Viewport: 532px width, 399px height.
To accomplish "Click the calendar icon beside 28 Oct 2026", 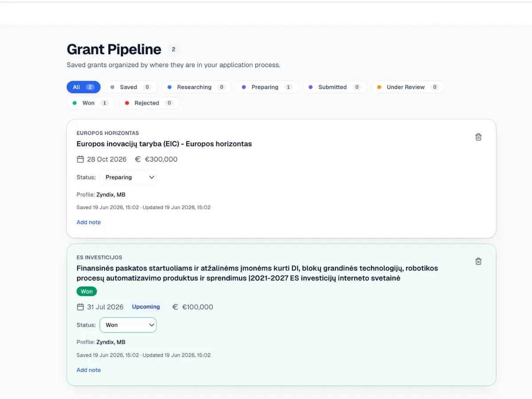I will [80, 159].
